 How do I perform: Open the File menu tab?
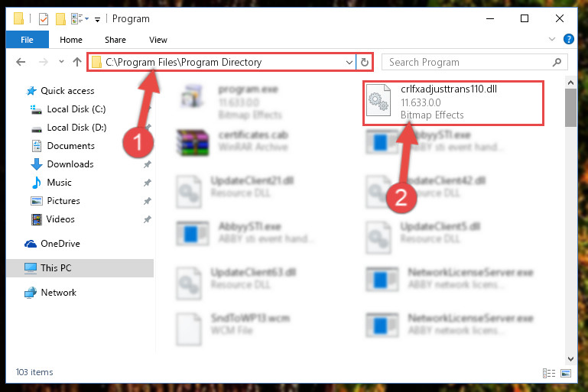tap(27, 39)
